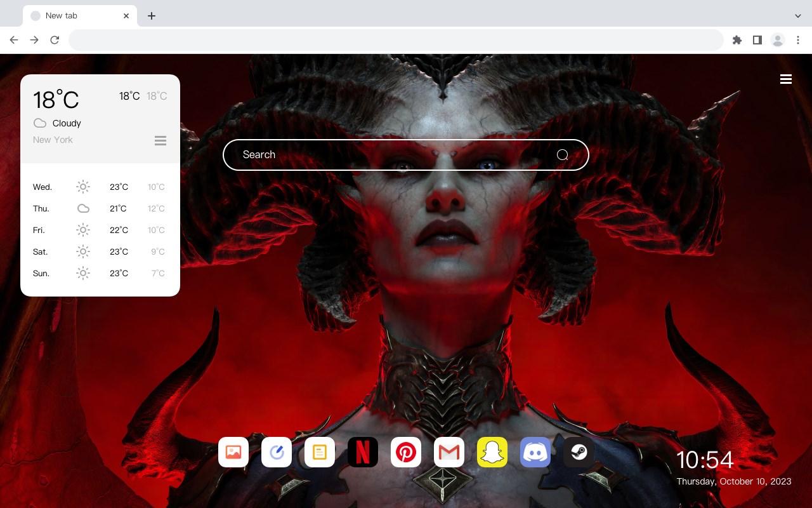Click the cloud icon for Thu.
This screenshot has height=508, width=812.
pos(83,208)
